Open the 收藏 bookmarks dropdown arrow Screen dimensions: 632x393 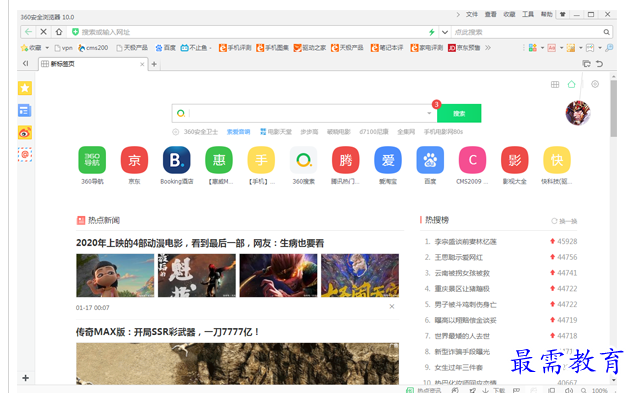47,48
